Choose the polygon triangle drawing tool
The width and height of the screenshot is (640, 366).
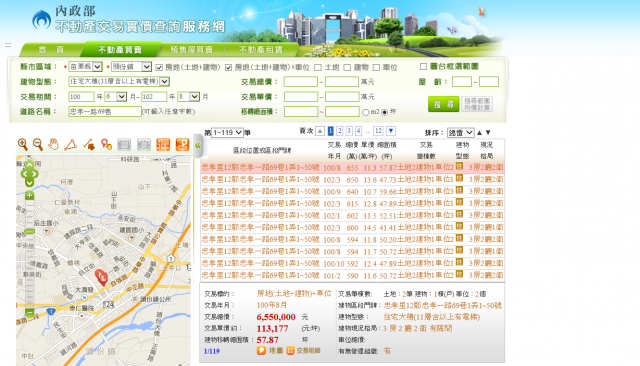[x=71, y=144]
